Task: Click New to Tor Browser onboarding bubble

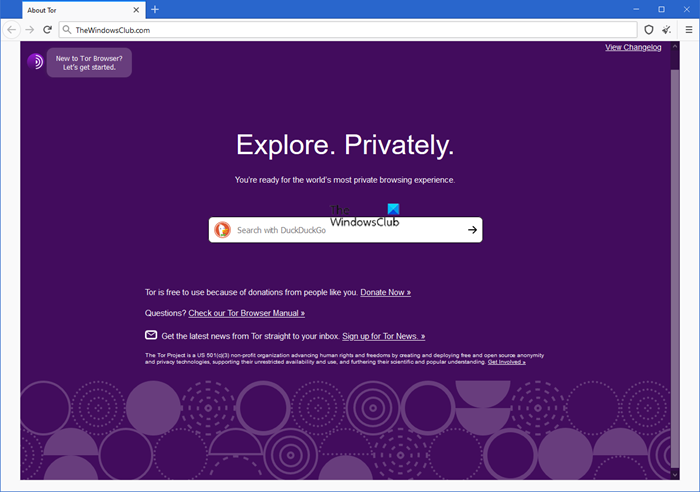Action: pos(89,63)
